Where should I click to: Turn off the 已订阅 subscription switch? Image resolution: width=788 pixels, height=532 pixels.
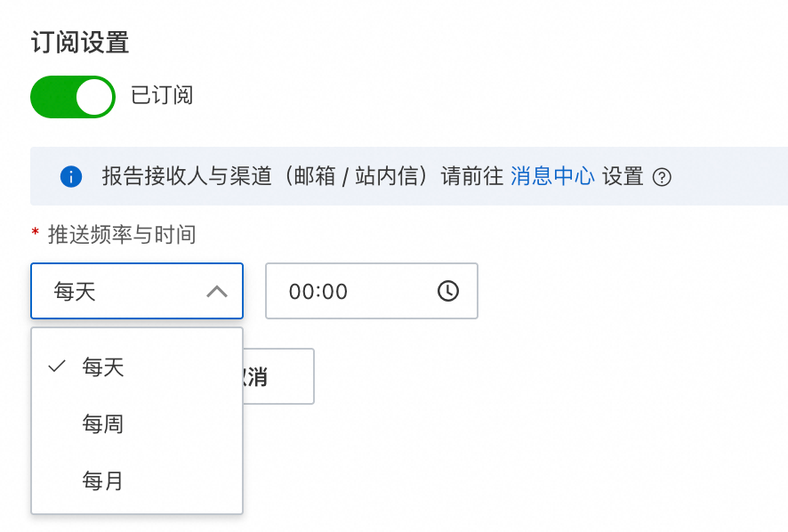point(72,96)
